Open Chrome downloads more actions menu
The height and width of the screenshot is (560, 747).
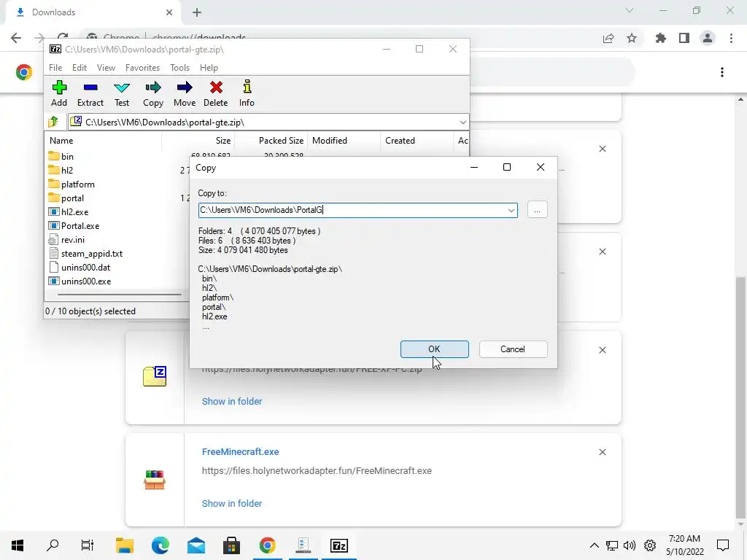click(722, 72)
